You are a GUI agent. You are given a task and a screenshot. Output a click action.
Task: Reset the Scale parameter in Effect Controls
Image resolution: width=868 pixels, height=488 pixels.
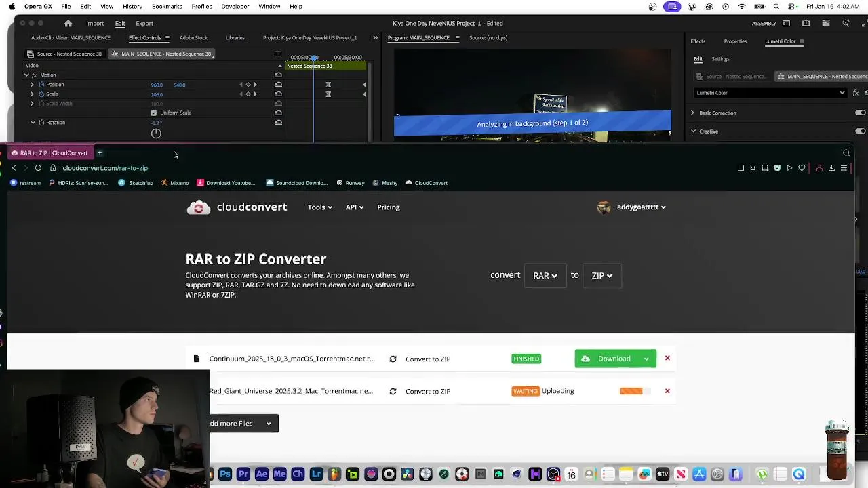[x=278, y=94]
